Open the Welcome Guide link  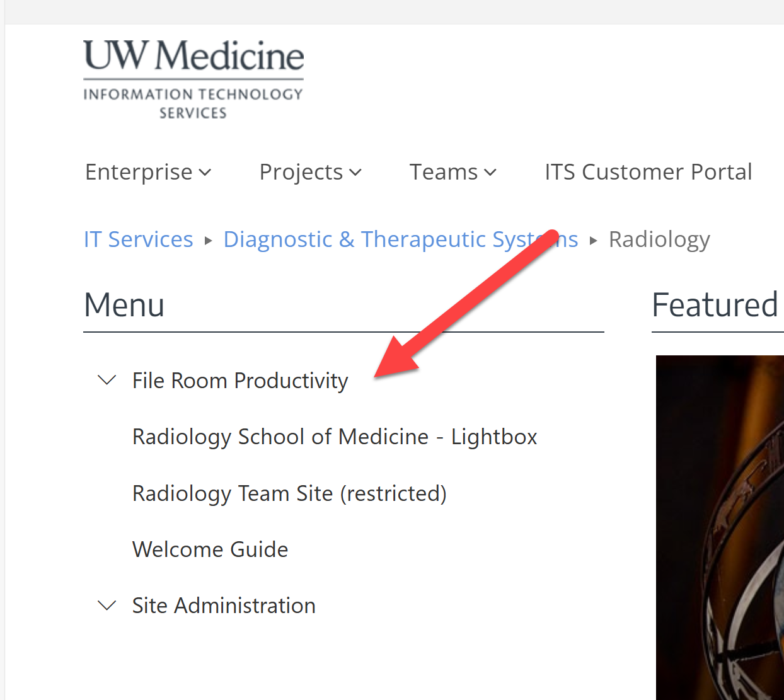tap(210, 549)
